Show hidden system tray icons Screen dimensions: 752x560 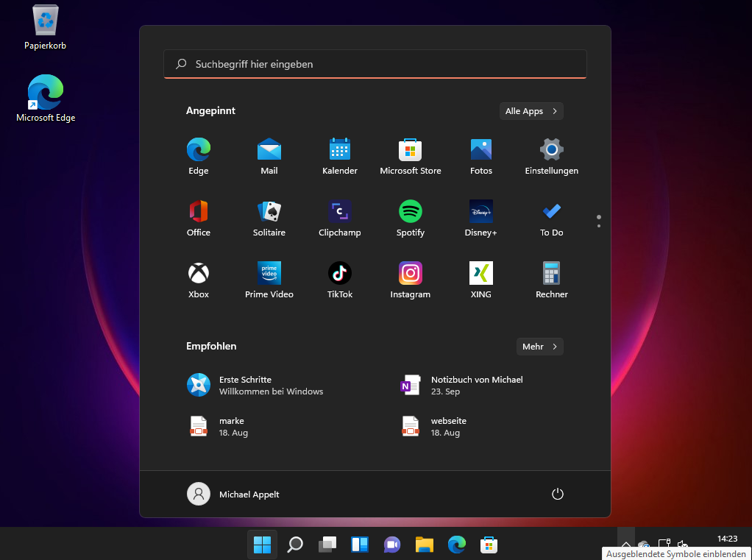click(x=625, y=545)
